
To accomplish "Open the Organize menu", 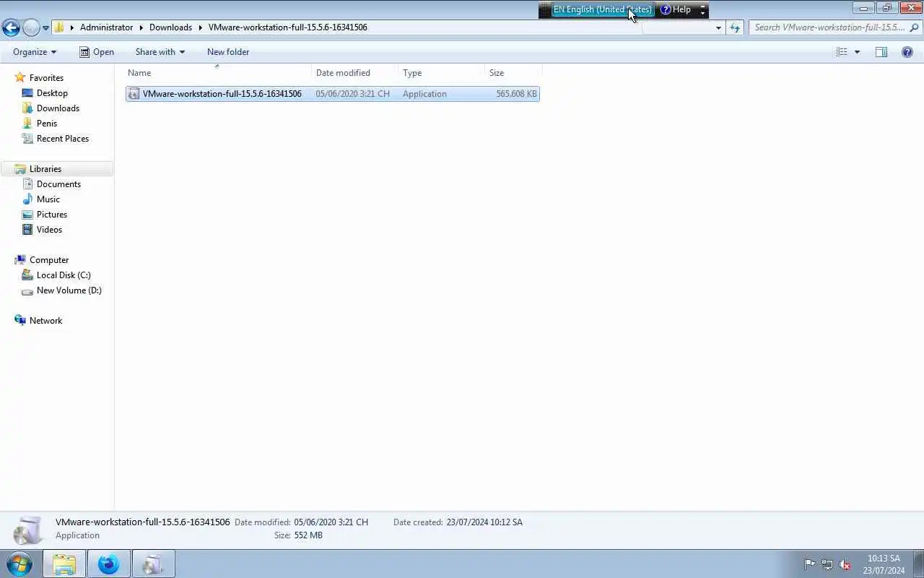I will click(x=35, y=52).
